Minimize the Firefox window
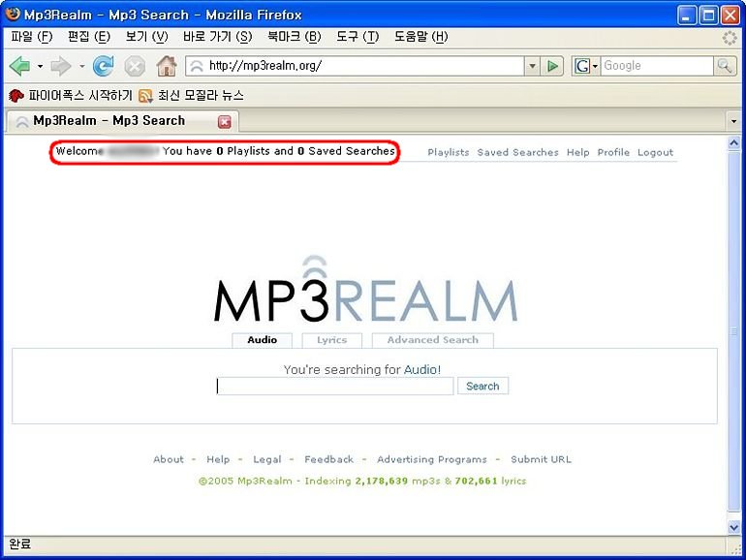Image resolution: width=746 pixels, height=560 pixels. point(686,16)
